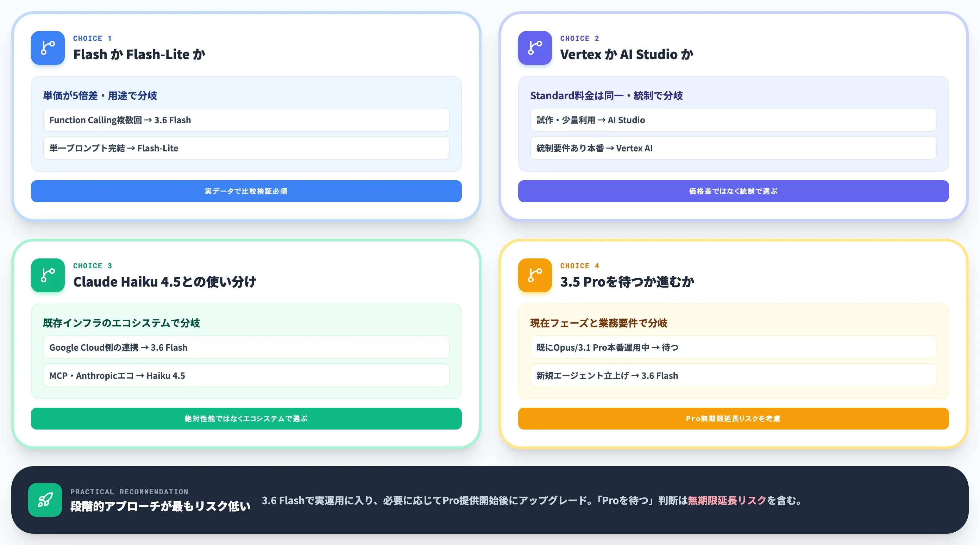Click the blue bar 実データで比較検証必須
The width and height of the screenshot is (980, 545).
(246, 191)
